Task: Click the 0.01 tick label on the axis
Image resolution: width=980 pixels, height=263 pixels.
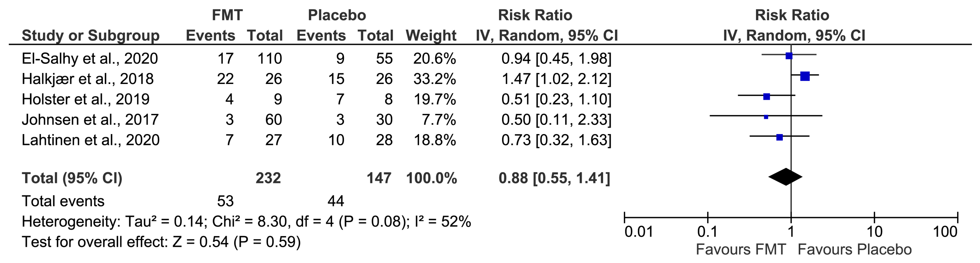Action: (639, 232)
